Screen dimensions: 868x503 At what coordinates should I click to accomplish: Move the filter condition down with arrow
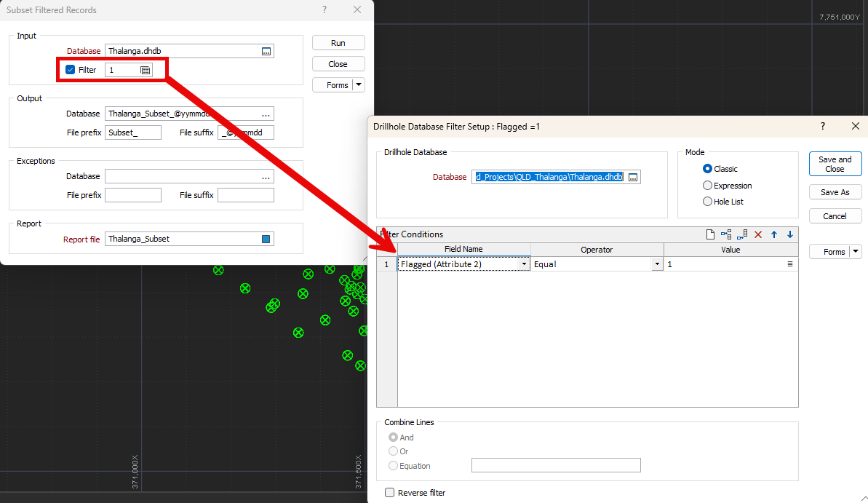789,234
